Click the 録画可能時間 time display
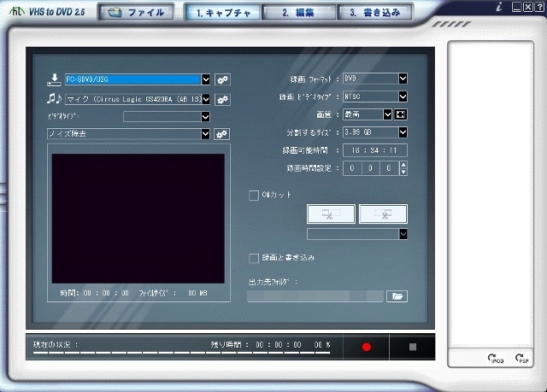 coord(375,150)
